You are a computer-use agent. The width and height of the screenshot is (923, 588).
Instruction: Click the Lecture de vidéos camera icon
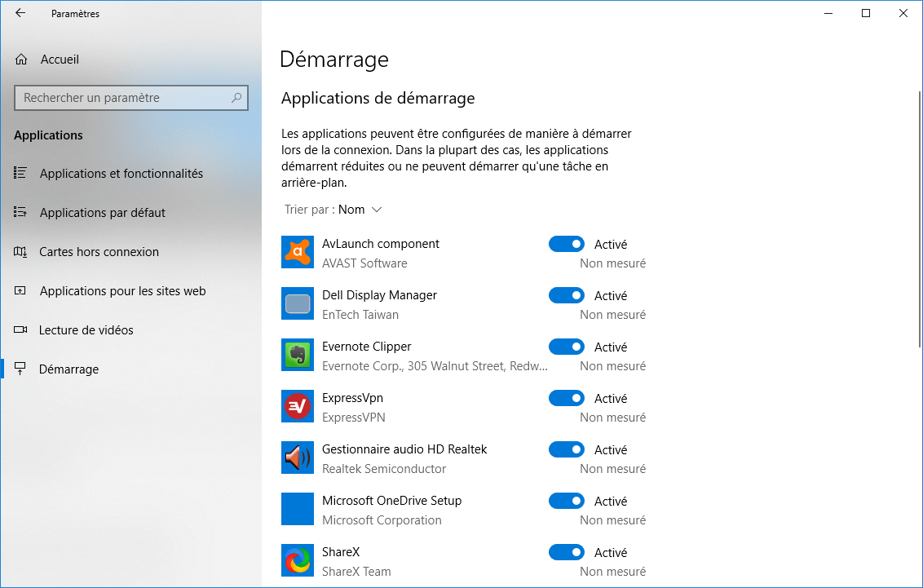pyautogui.click(x=20, y=329)
